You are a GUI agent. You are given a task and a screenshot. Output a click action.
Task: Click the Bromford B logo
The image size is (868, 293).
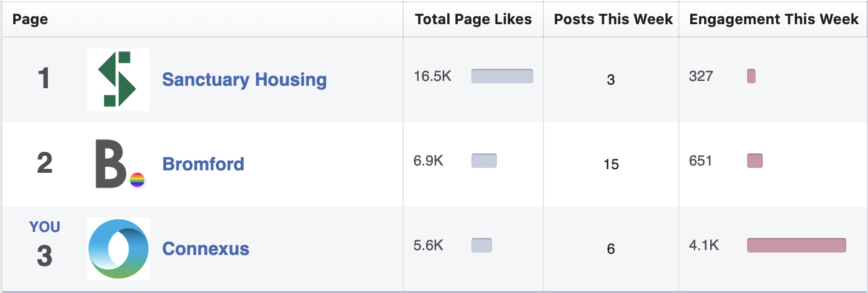(118, 164)
